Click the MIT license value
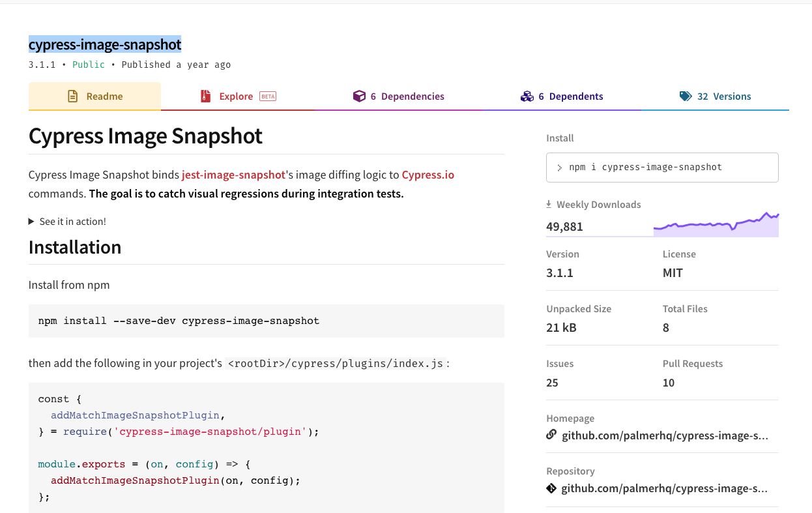 click(x=673, y=273)
